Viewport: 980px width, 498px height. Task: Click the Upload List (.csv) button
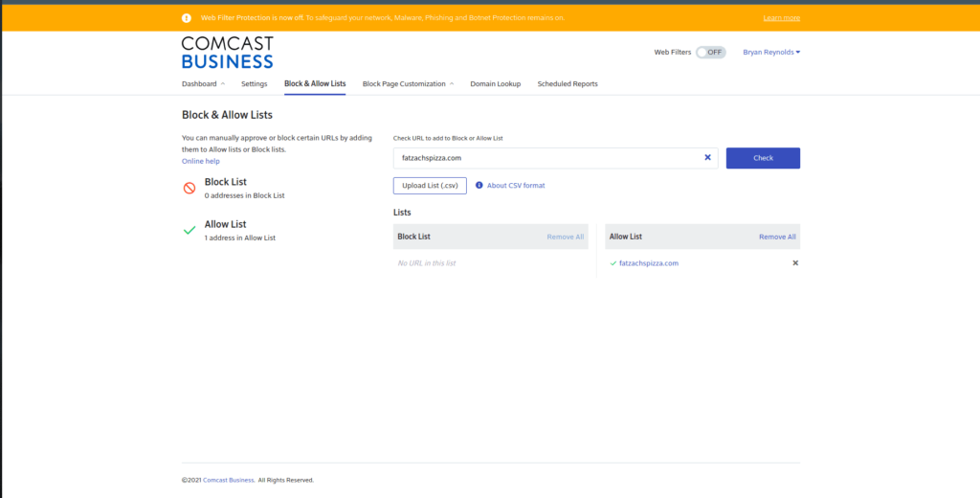point(430,186)
